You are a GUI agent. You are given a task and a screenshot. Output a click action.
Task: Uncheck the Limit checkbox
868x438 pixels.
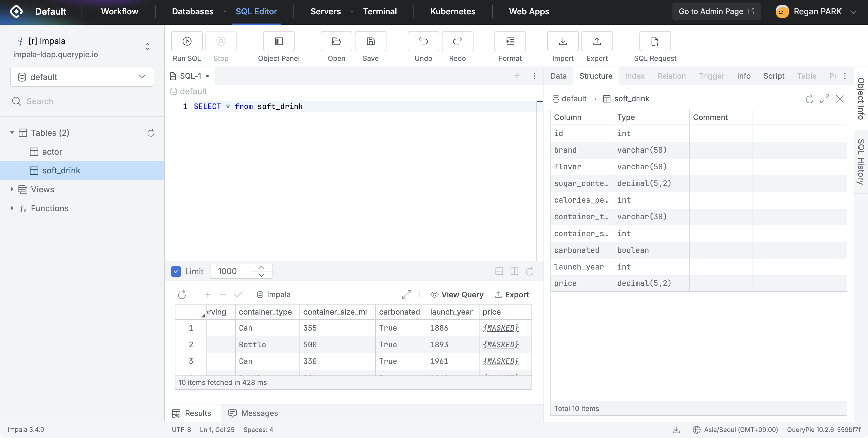click(176, 271)
